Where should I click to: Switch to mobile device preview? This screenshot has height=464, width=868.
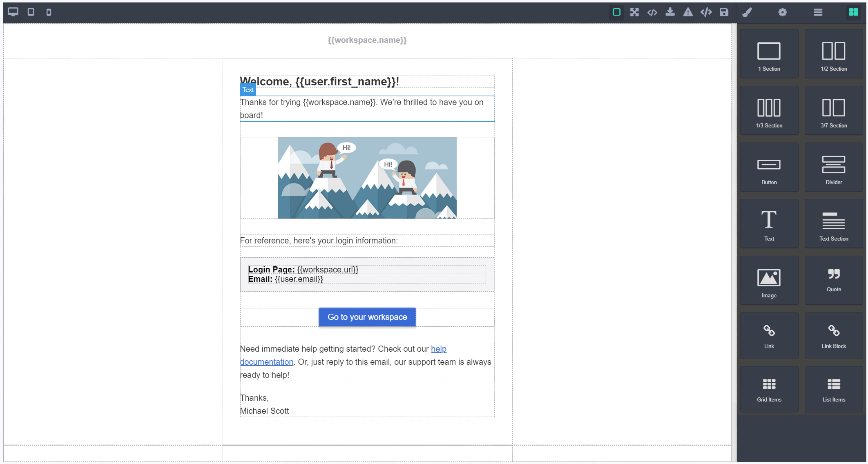pyautogui.click(x=49, y=12)
